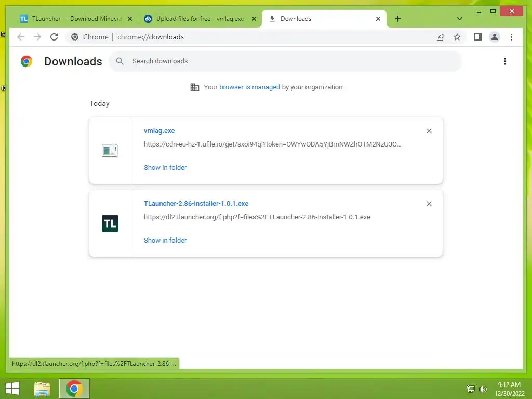Open the network tray icon
The height and width of the screenshot is (399, 532).
(x=471, y=389)
